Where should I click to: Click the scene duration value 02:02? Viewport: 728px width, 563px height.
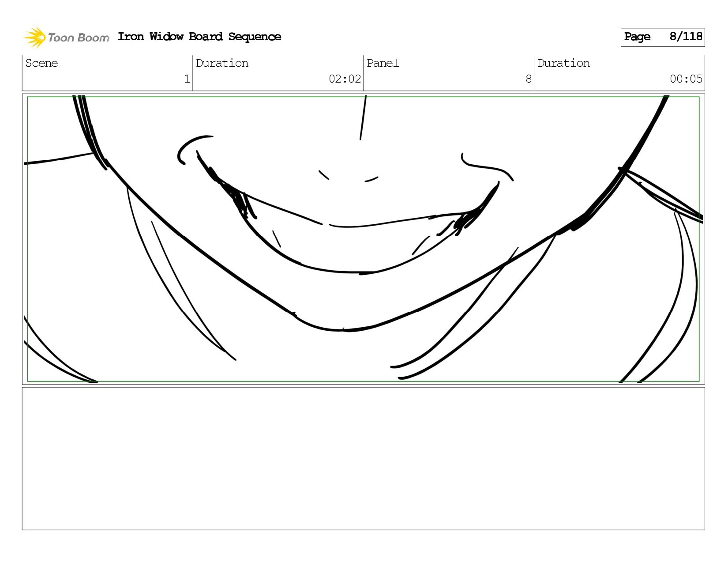[x=345, y=79]
